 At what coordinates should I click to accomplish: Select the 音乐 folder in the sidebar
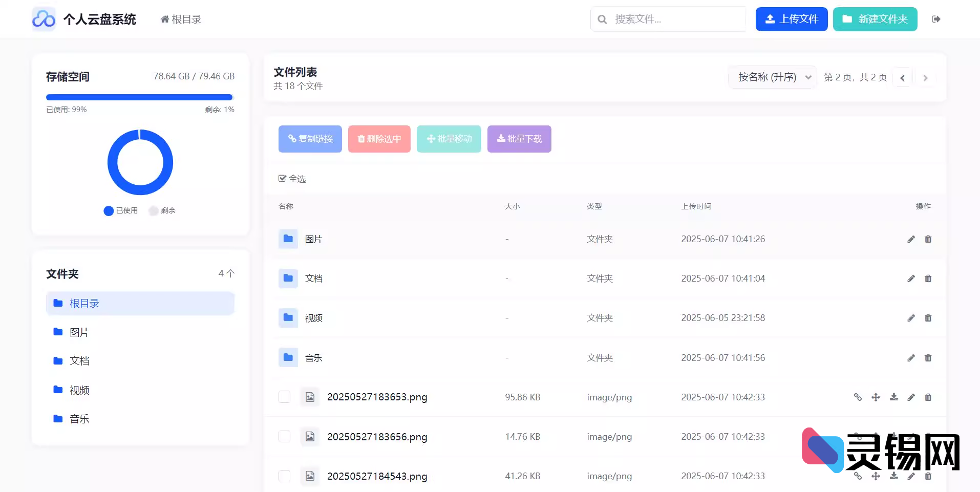click(x=79, y=419)
